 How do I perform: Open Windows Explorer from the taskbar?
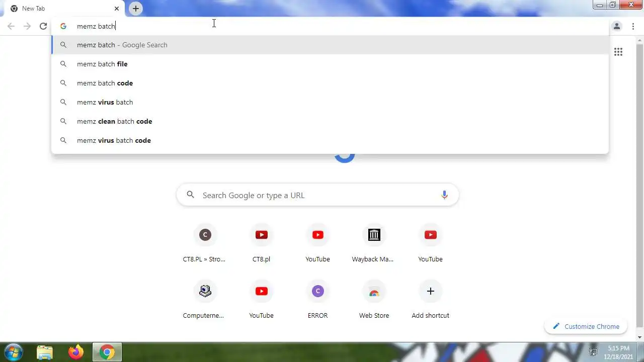[45, 352]
